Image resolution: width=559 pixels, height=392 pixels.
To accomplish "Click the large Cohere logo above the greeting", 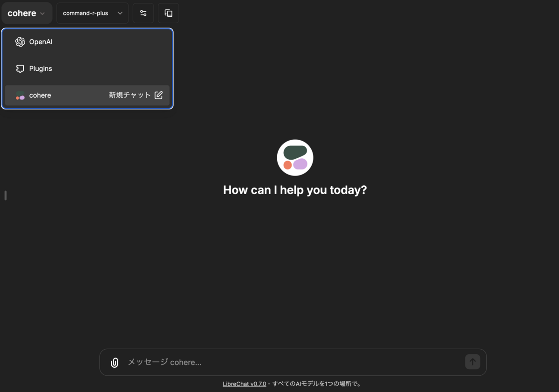I will (295, 157).
